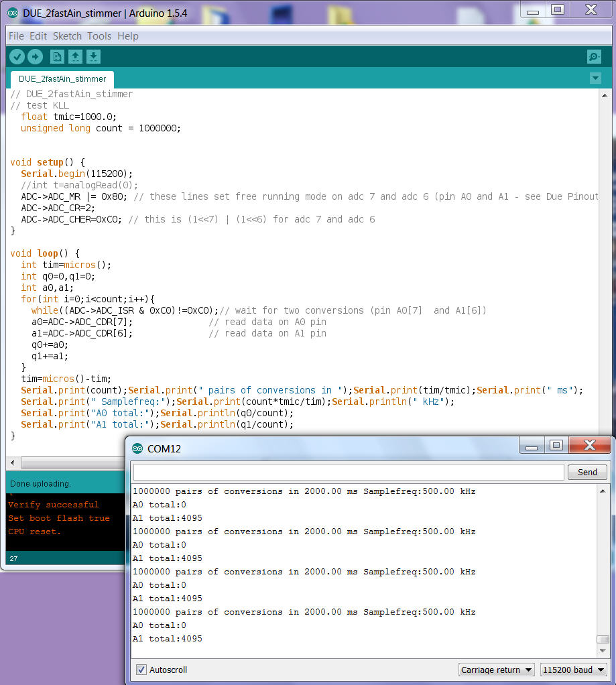
Task: Click the Save sketch down-arrow icon
Action: click(x=94, y=57)
